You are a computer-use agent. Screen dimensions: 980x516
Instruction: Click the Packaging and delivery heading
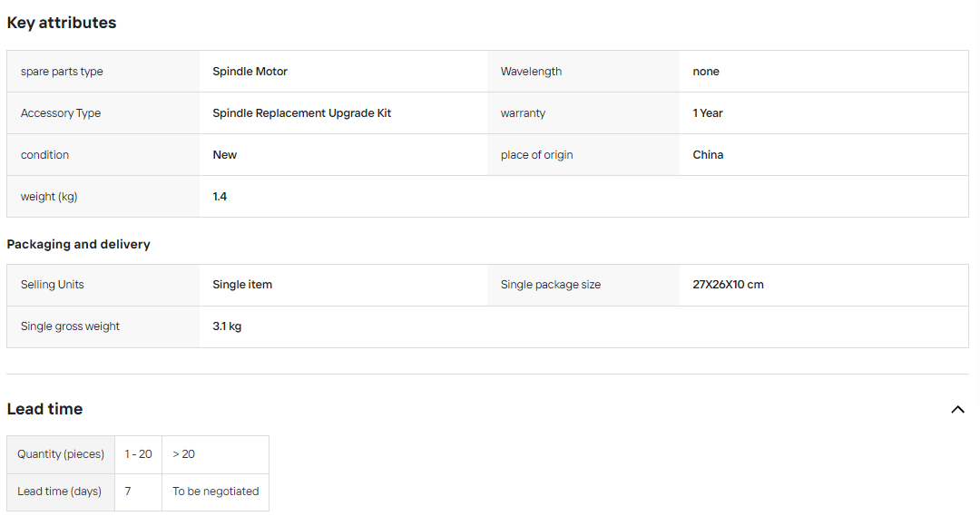click(x=78, y=244)
